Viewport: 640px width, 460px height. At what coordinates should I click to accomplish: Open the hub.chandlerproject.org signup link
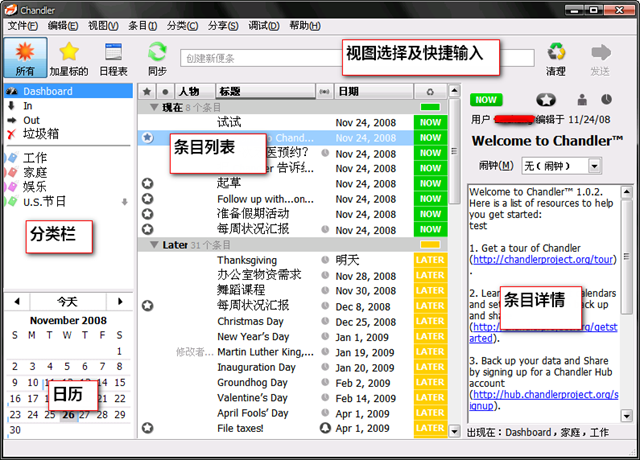click(544, 400)
